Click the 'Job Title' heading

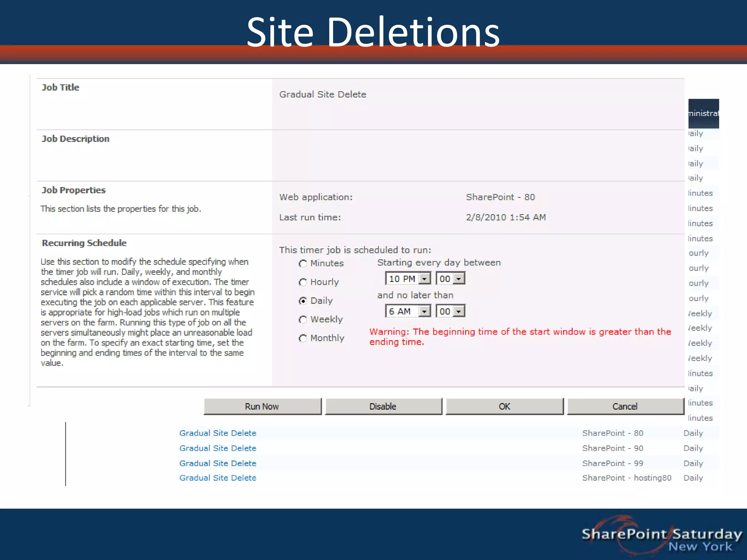click(x=61, y=87)
